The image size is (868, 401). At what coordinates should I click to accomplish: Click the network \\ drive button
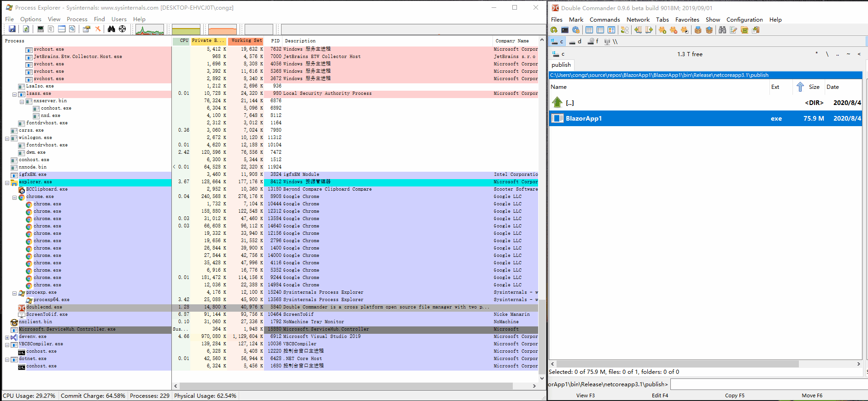coord(611,41)
